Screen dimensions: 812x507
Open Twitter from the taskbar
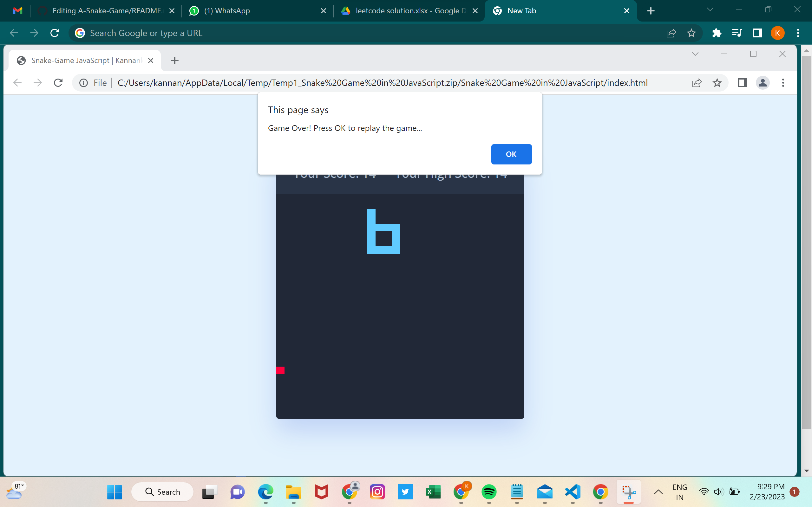point(405,491)
